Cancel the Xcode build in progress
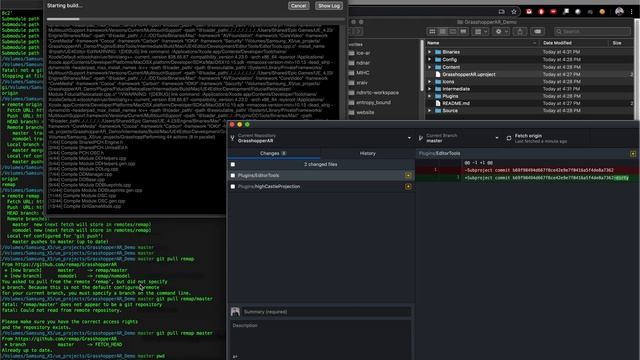This screenshot has height=360, width=640. tap(298, 6)
